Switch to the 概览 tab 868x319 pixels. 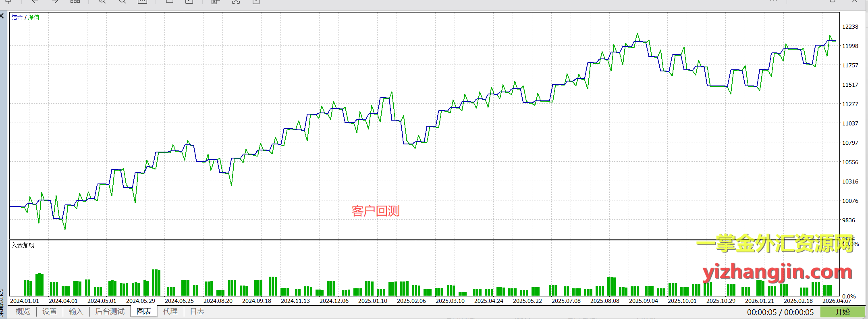click(23, 311)
